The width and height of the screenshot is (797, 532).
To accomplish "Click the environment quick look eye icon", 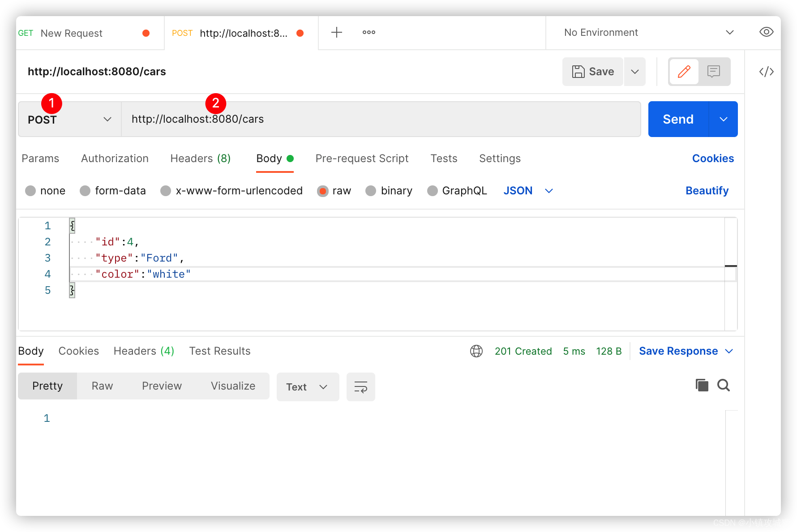I will (x=766, y=32).
